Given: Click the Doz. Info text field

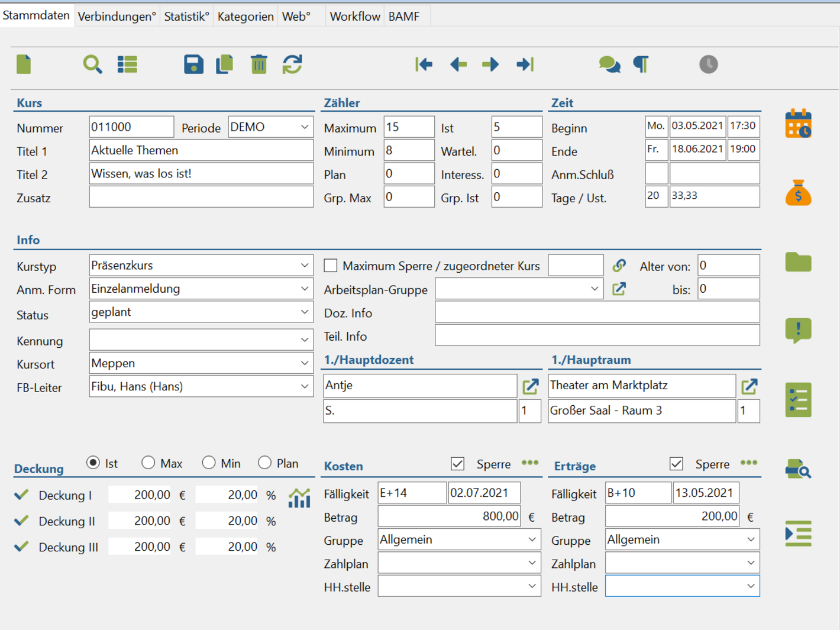Looking at the screenshot, I should [597, 312].
